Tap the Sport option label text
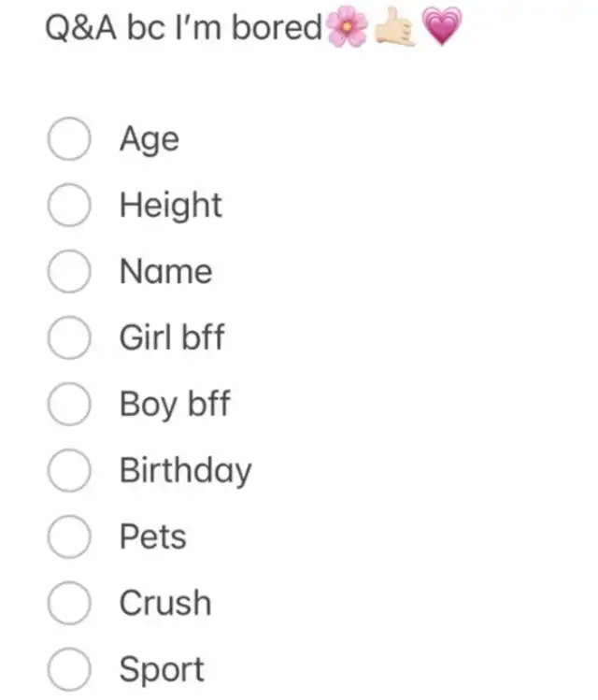Viewport: 598px width, 700px height. tap(162, 670)
